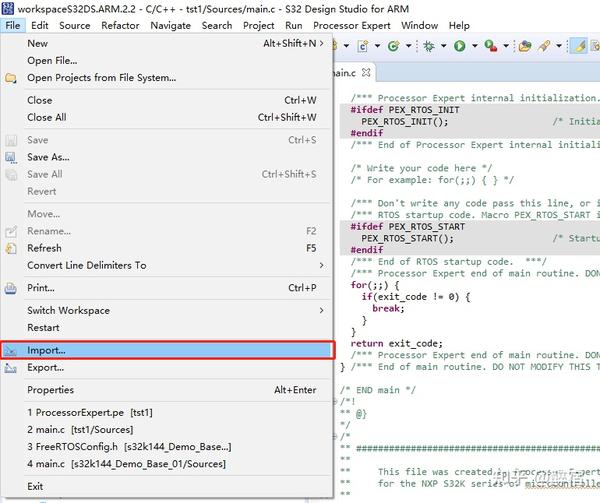600x503 pixels.
Task: Open dropdown arrow next to Debug icon
Action: (x=444, y=46)
